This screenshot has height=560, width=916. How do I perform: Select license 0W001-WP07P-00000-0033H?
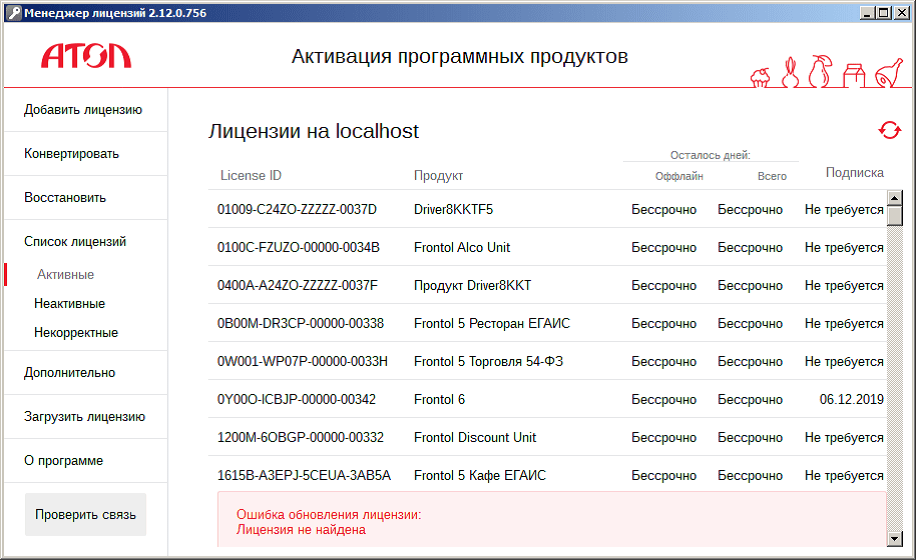pyautogui.click(x=302, y=361)
